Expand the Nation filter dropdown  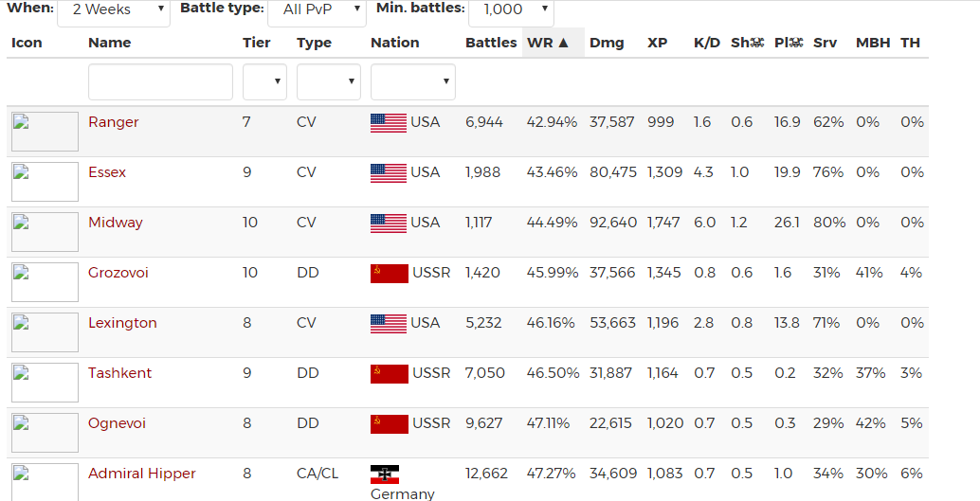412,82
